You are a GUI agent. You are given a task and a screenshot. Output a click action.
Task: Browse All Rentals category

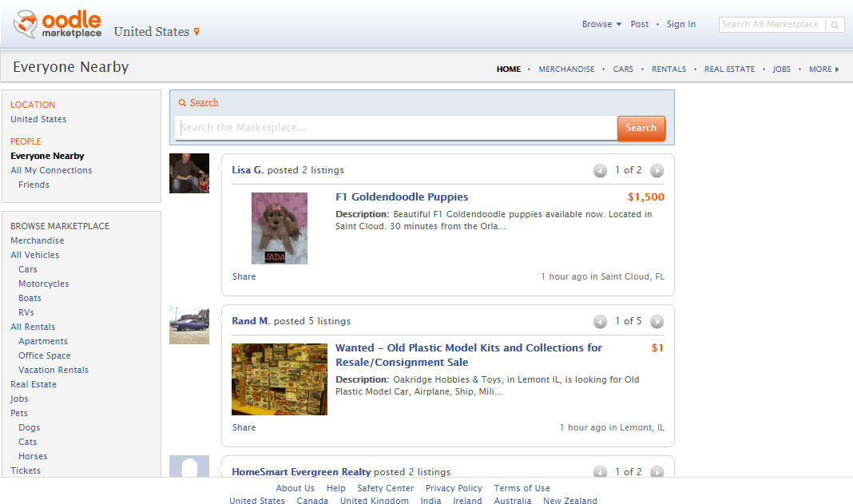pyautogui.click(x=33, y=327)
